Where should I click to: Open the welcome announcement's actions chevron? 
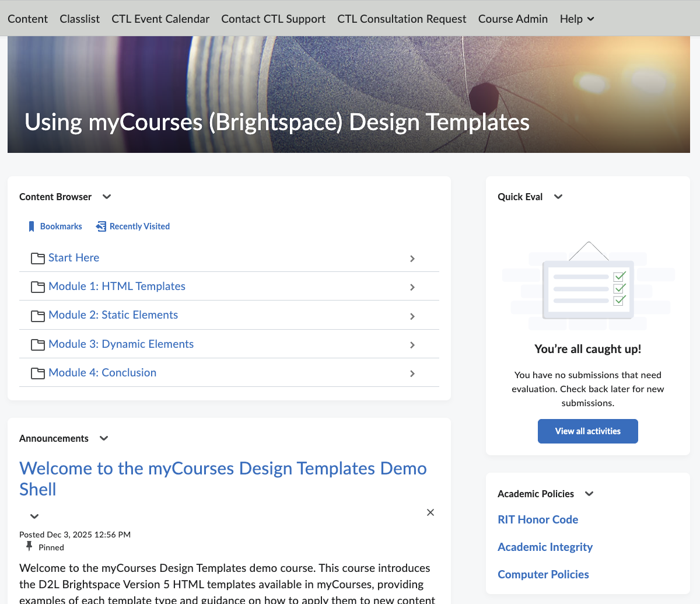[34, 516]
